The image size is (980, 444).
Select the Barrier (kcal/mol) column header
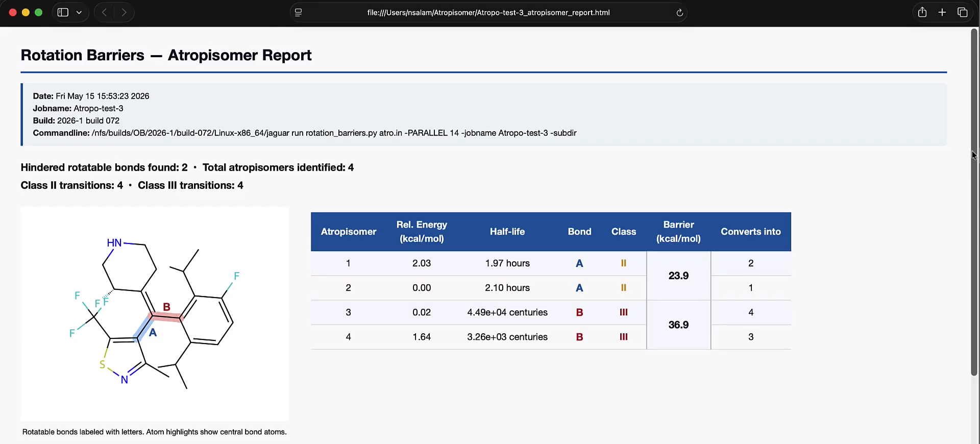pyautogui.click(x=678, y=232)
